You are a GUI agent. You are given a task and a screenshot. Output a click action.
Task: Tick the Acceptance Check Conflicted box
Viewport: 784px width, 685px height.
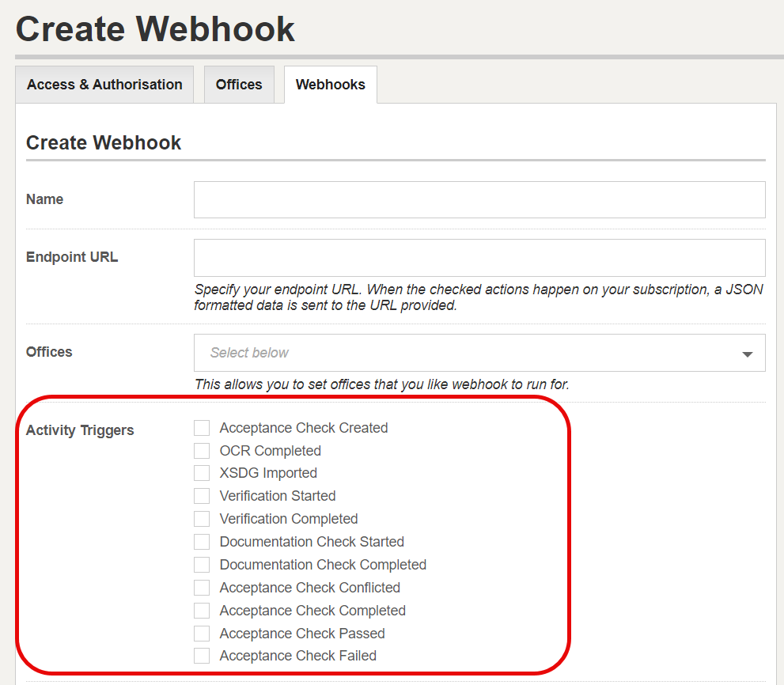pyautogui.click(x=202, y=588)
